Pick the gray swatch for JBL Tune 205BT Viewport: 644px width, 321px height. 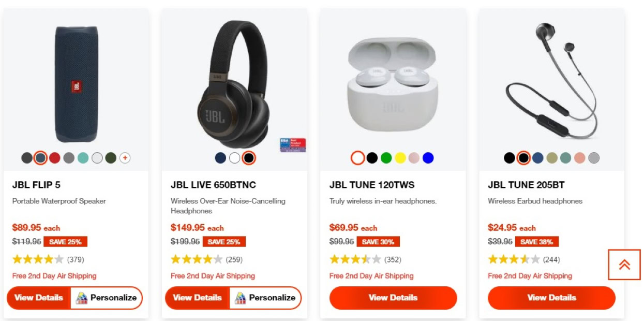pos(594,158)
